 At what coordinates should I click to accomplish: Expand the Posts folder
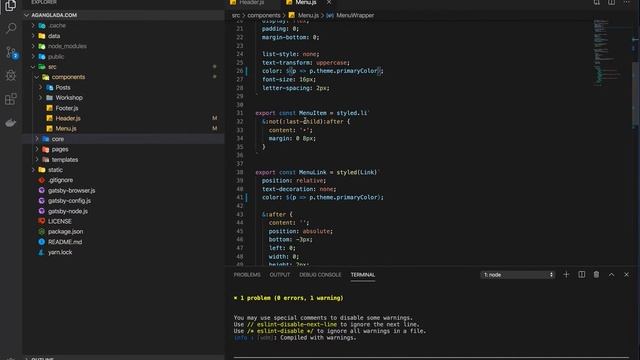point(40,87)
